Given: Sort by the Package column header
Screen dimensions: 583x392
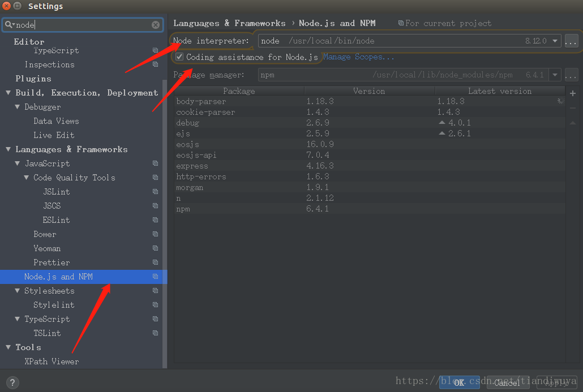Looking at the screenshot, I should click(239, 91).
